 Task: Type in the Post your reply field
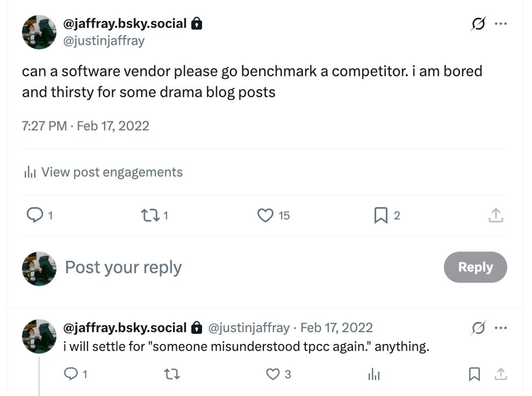click(222, 268)
